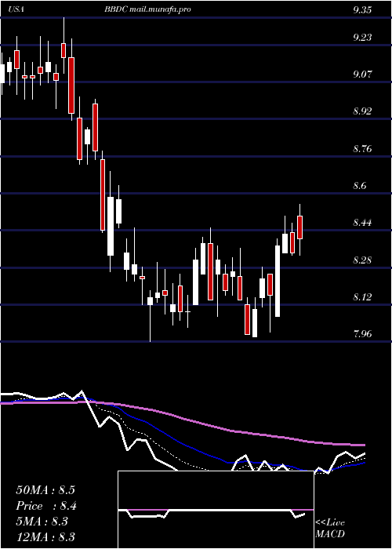Click the 8.6 price axis label
The image size is (392, 549).
pyautogui.click(x=360, y=186)
